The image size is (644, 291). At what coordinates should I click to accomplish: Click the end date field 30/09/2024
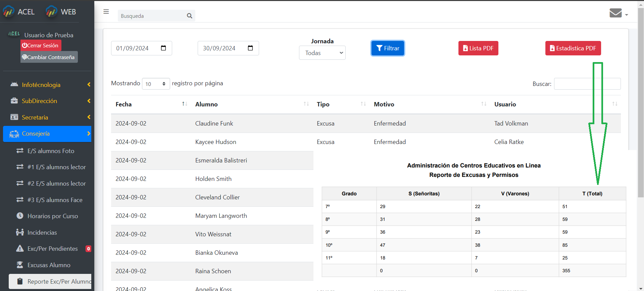(x=228, y=48)
